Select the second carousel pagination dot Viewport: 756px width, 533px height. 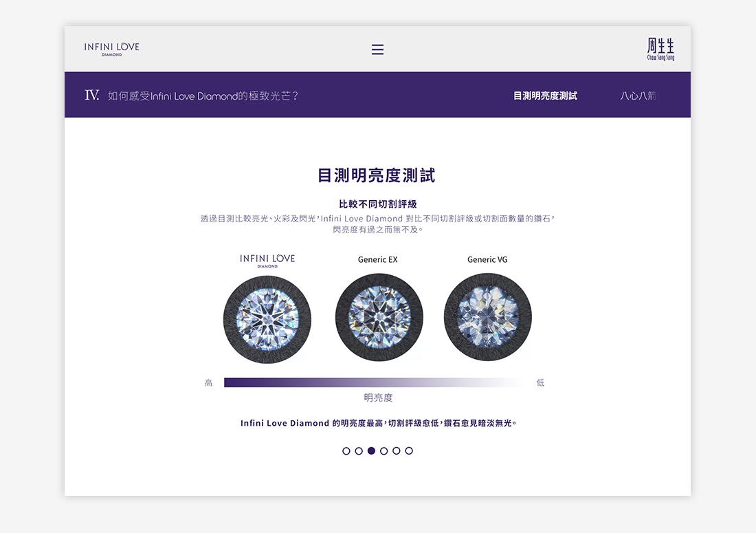[x=358, y=450]
